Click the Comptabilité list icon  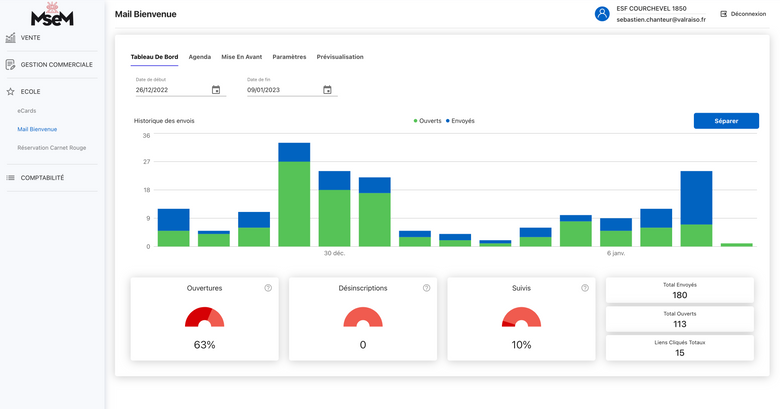[x=10, y=178]
